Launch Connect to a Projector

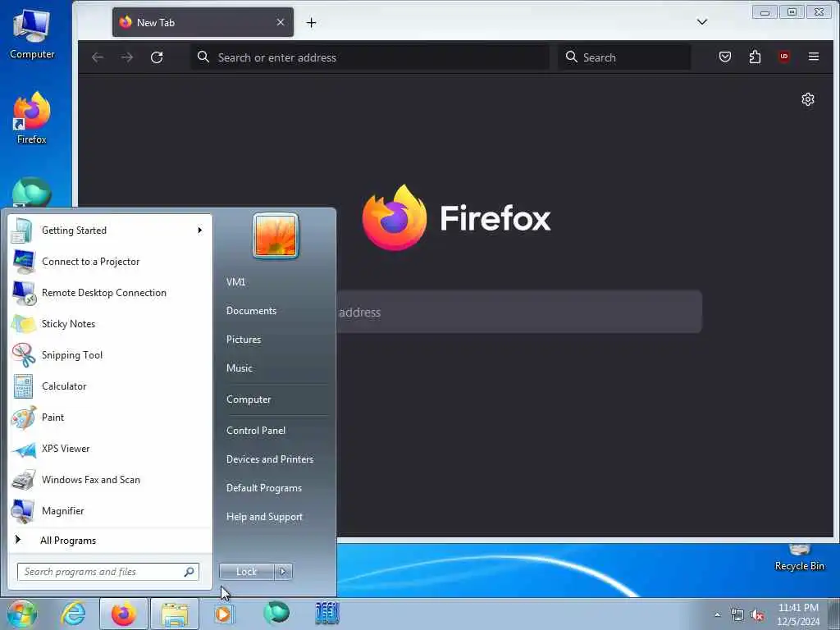pyautogui.click(x=110, y=262)
